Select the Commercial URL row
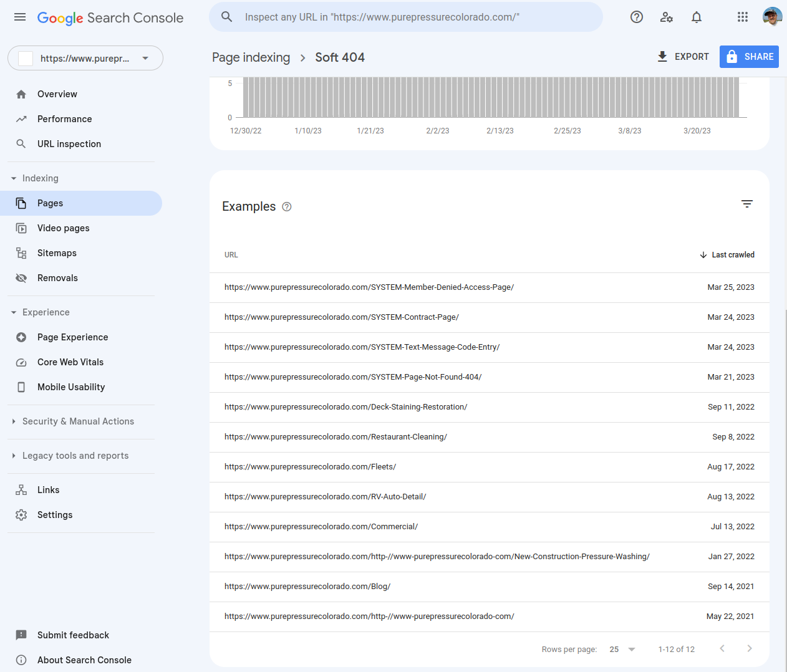This screenshot has height=672, width=787. pos(490,527)
